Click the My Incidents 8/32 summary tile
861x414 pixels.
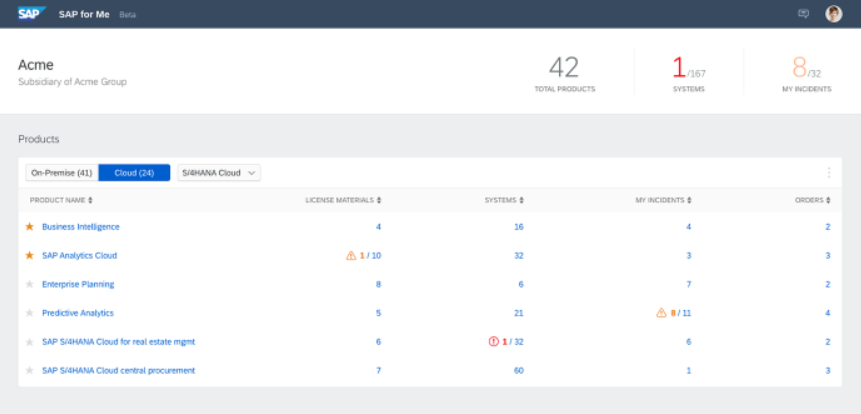click(805, 73)
